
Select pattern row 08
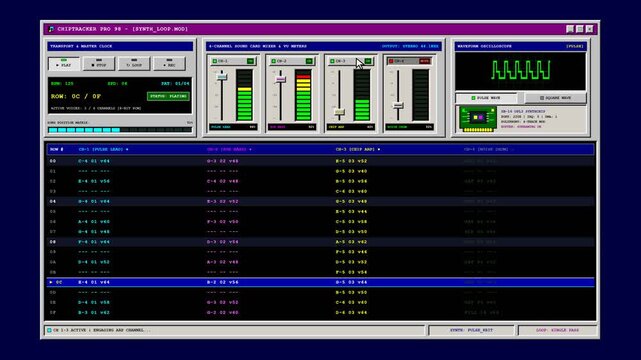click(x=320, y=242)
